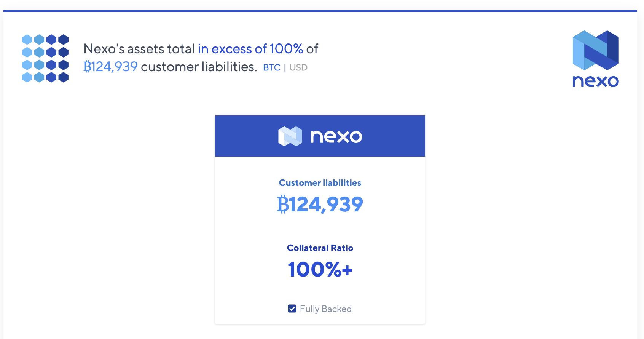Click the white Nexo icon in card header

click(x=290, y=136)
